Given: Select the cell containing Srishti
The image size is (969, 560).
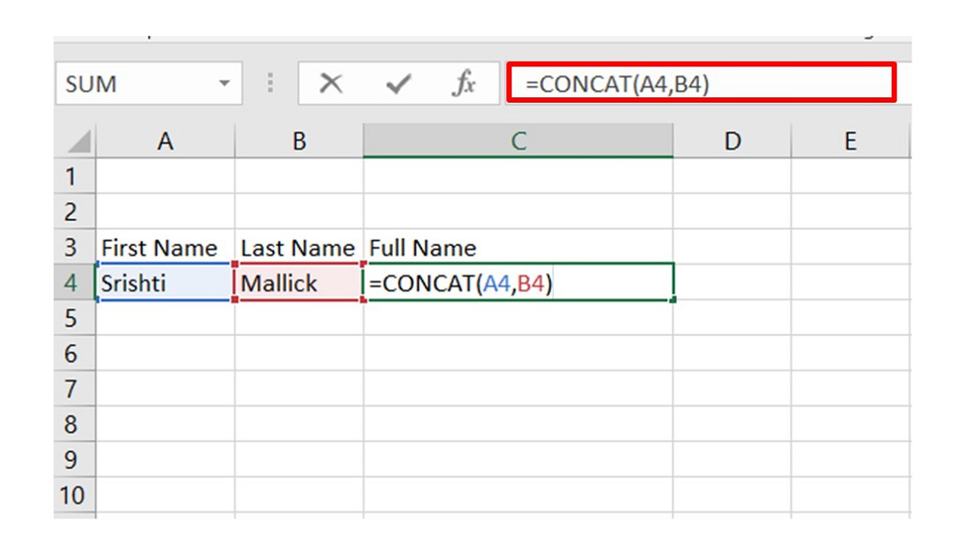Looking at the screenshot, I should [165, 283].
